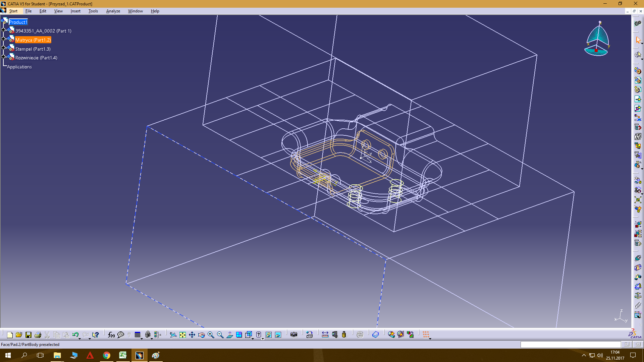Select the Product1 root node
The height and width of the screenshot is (362, 644).
pyautogui.click(x=18, y=22)
